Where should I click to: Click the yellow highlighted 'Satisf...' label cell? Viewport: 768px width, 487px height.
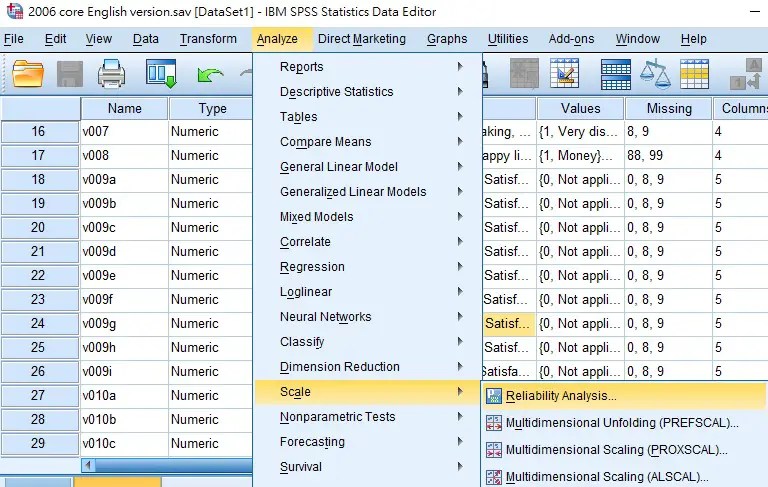(x=509, y=323)
